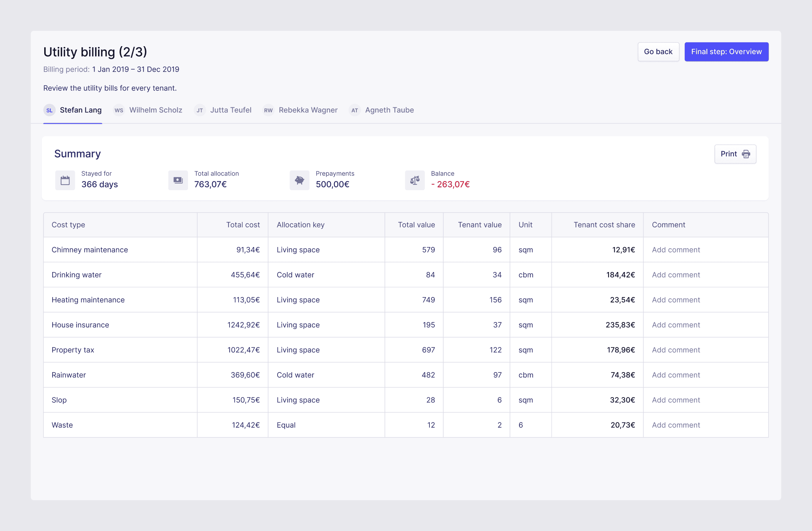Click the piggy bank icon for Prepayments
This screenshot has width=812, height=531.
pos(299,180)
